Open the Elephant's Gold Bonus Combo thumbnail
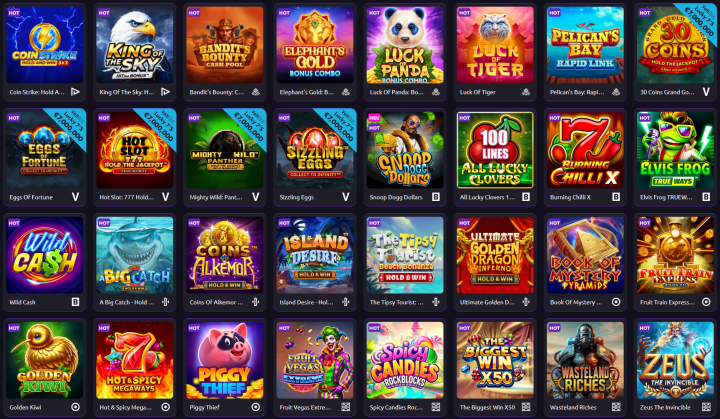This screenshot has width=720, height=419. point(315,45)
